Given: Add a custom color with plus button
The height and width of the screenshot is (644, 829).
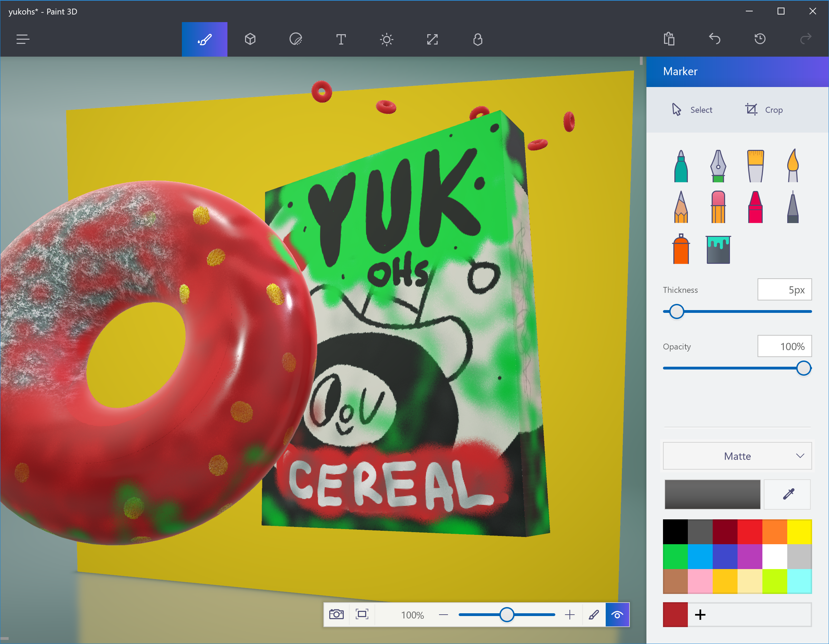Looking at the screenshot, I should pyautogui.click(x=700, y=614).
